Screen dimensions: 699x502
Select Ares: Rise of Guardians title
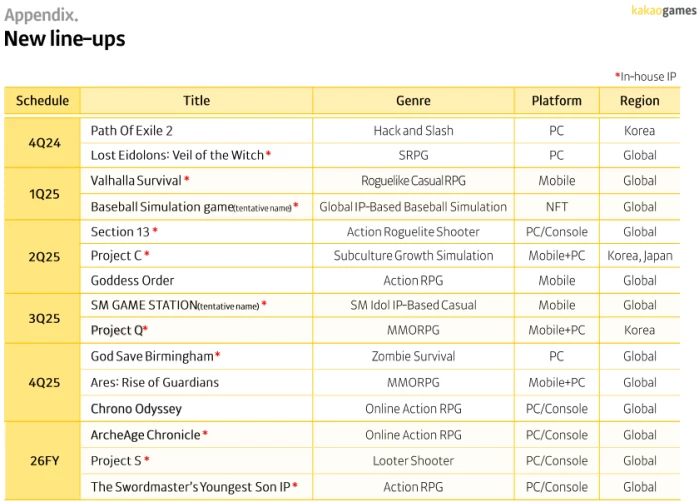(x=155, y=383)
